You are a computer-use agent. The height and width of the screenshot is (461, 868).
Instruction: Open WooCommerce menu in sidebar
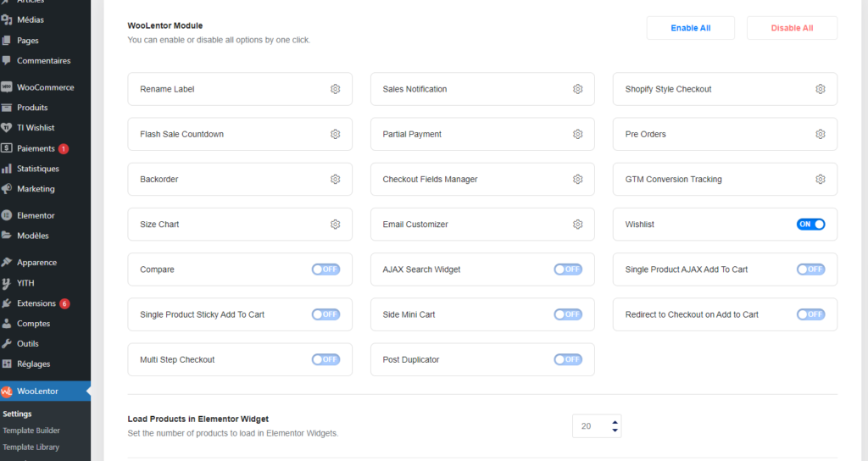45,87
